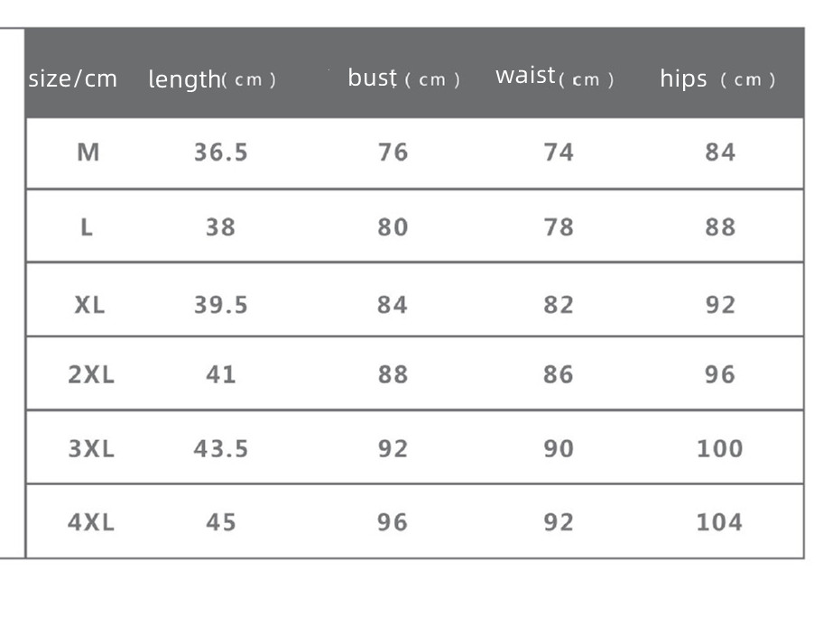Select the 3XL size cell
The image size is (832, 644).
91,448
